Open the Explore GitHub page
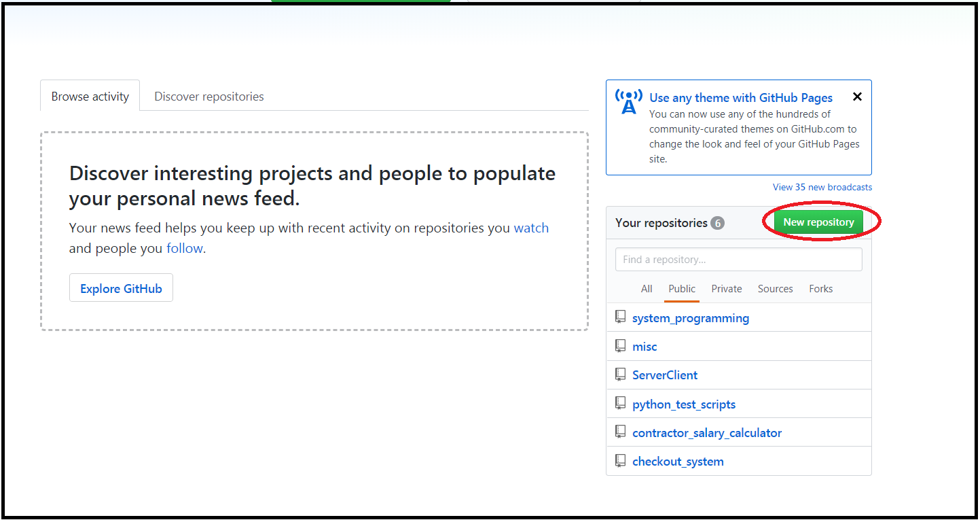 coord(121,288)
